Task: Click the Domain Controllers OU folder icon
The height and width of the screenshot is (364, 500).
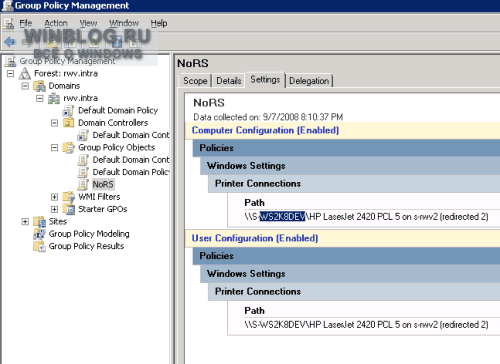Action: (x=68, y=123)
